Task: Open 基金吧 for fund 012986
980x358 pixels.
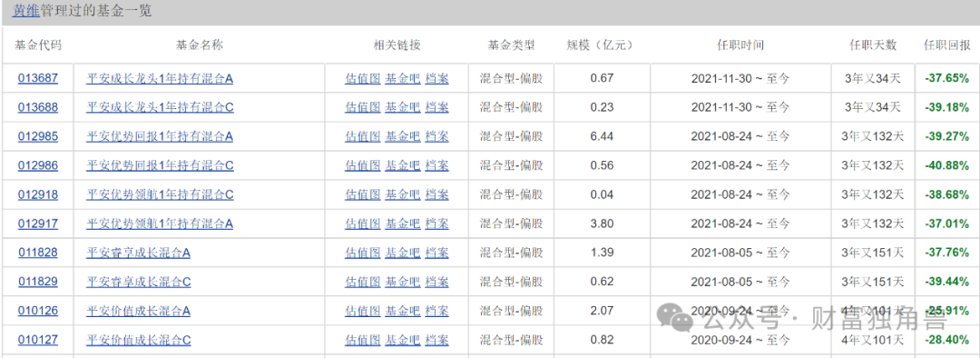Action: (402, 165)
